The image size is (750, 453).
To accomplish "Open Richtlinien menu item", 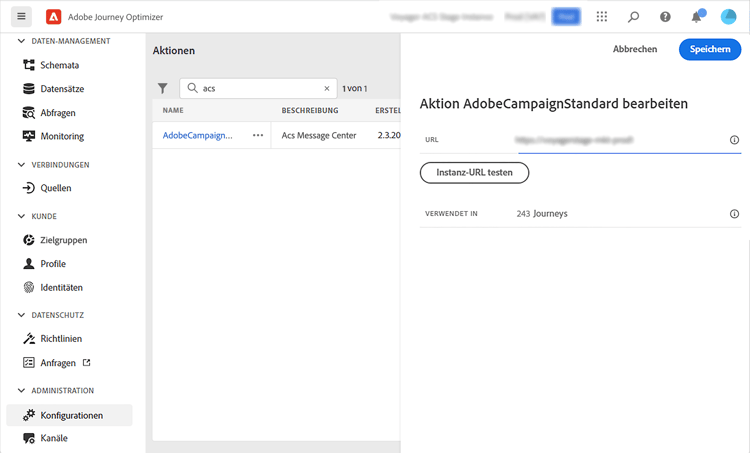I will coord(61,339).
